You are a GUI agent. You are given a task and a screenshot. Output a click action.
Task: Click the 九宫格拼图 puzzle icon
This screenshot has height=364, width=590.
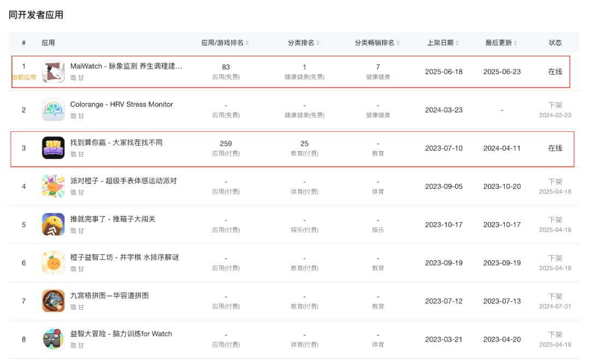point(52,301)
